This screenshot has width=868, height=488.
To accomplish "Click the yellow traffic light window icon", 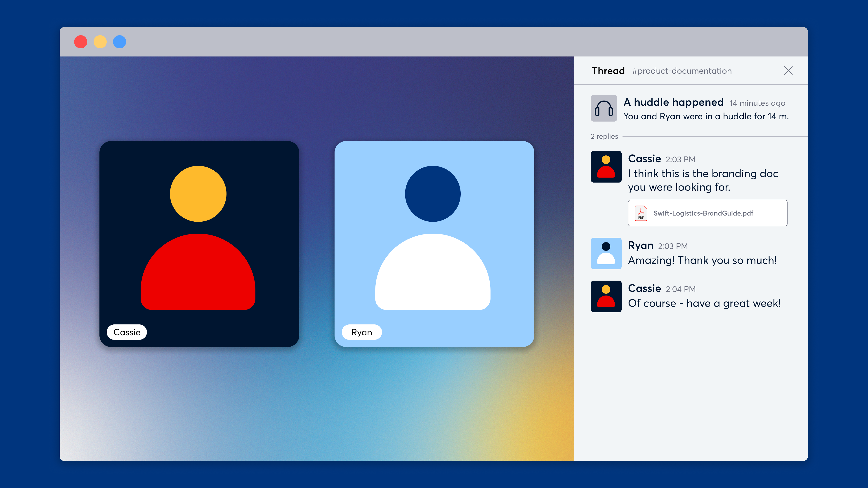I will (100, 41).
